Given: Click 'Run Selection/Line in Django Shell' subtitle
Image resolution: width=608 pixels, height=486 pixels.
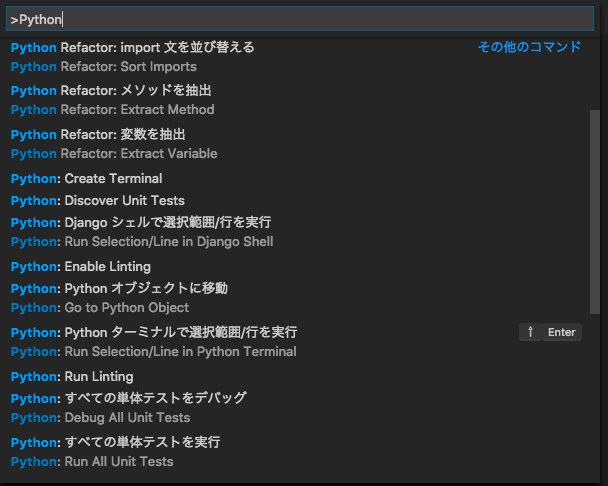Looking at the screenshot, I should tap(169, 242).
